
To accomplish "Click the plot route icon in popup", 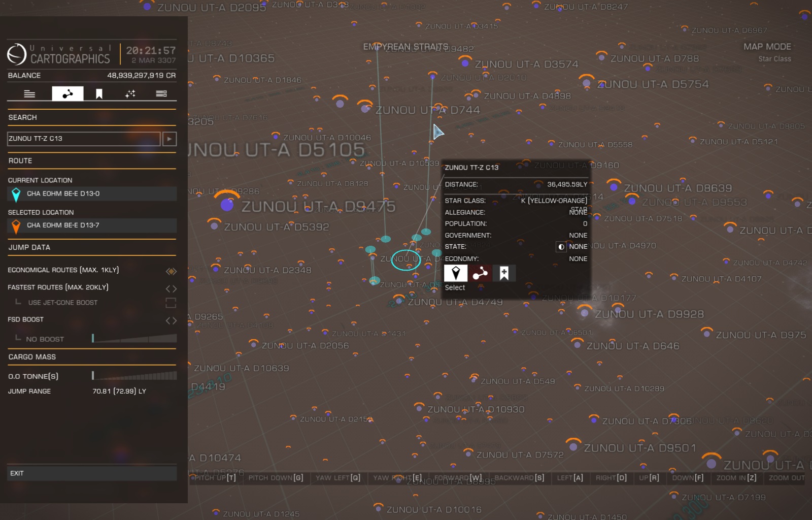I will click(480, 273).
